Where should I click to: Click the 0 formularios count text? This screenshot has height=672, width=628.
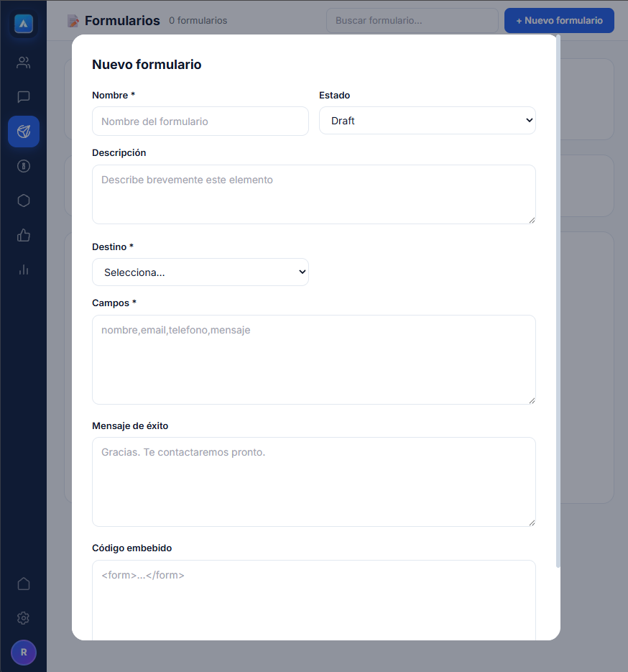point(198,21)
